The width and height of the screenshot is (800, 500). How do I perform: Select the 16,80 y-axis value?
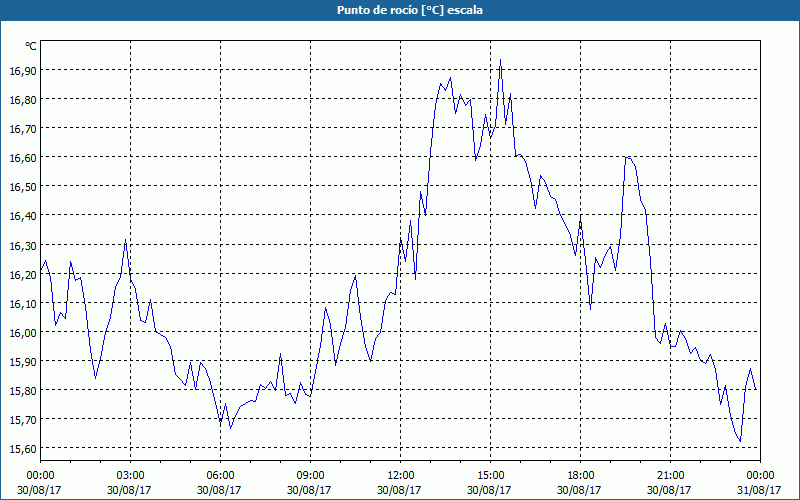[x=23, y=99]
